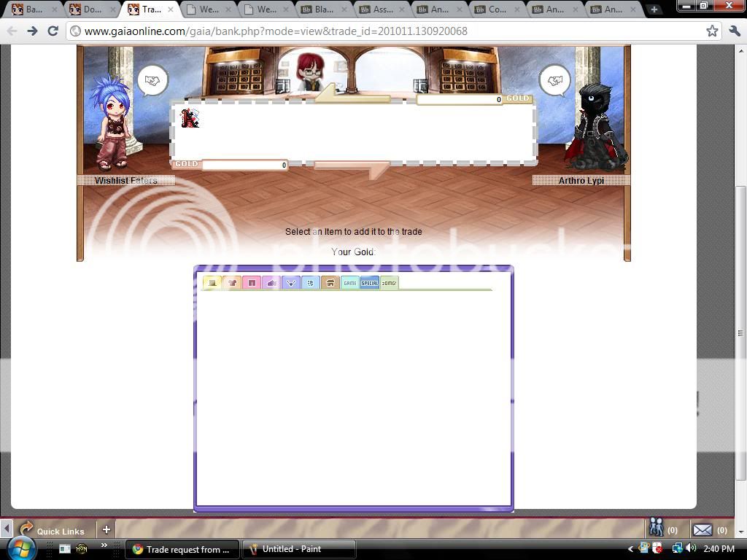Open the house items inventory tab
This screenshot has height=560, width=747.
330,283
